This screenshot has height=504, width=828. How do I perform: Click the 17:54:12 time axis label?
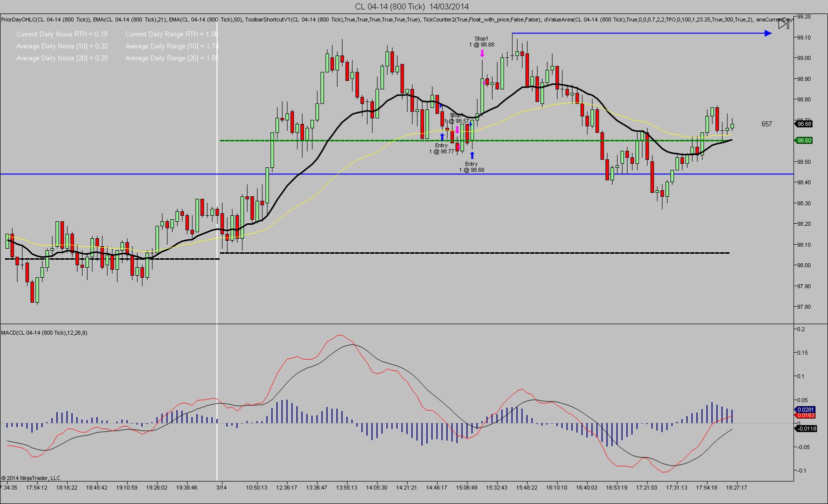coord(37,488)
